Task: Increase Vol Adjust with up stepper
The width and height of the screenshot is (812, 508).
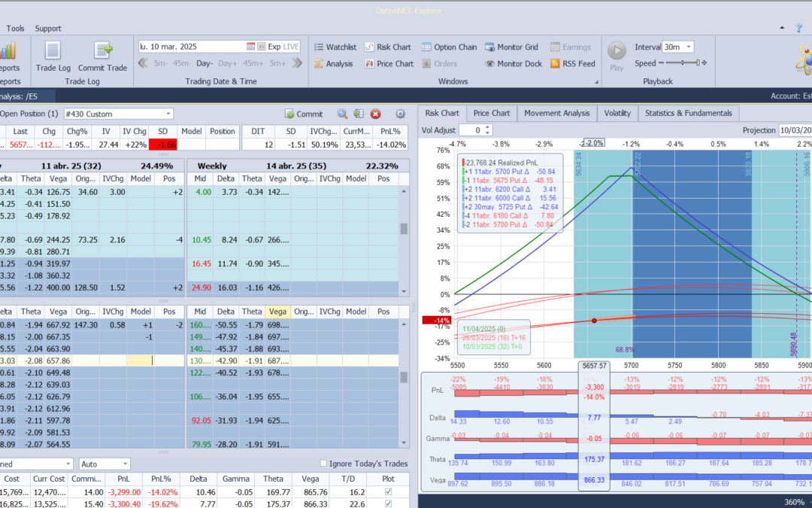Action: (487, 127)
